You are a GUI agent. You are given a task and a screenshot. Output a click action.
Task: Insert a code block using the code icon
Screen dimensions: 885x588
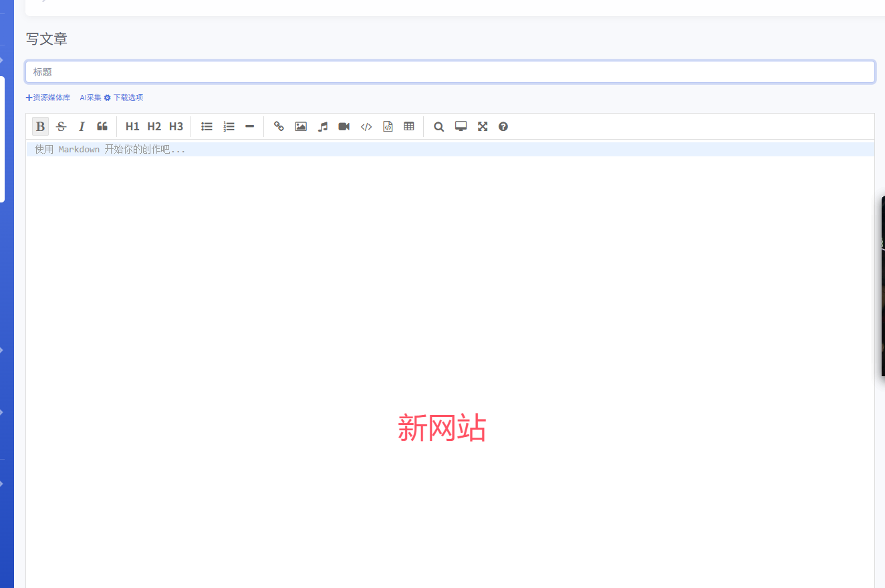pyautogui.click(x=366, y=126)
